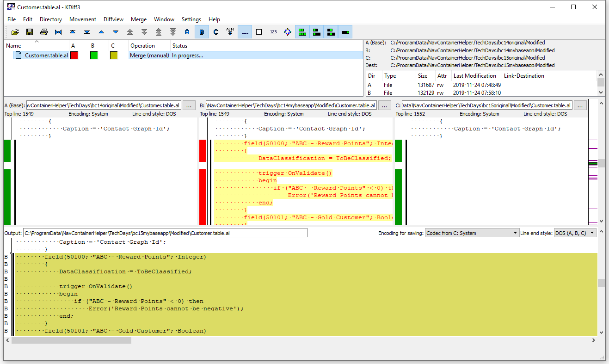Click pane C file path field
Screen dimensions: 609x364
pyautogui.click(x=487, y=105)
